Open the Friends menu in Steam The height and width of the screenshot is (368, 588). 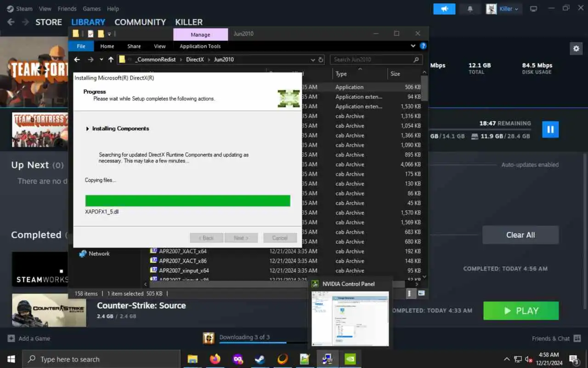click(67, 9)
